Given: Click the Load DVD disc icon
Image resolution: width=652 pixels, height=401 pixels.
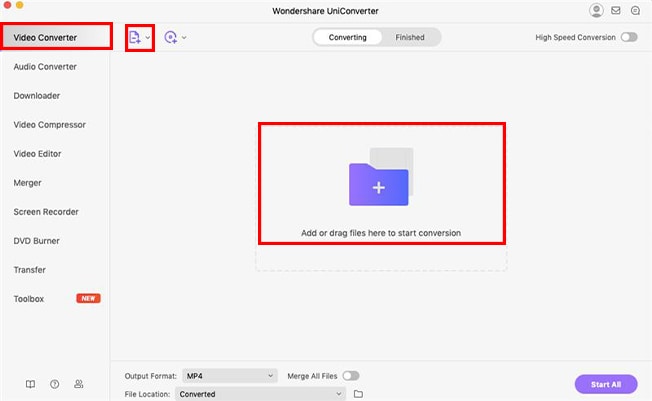Looking at the screenshot, I should tap(170, 37).
